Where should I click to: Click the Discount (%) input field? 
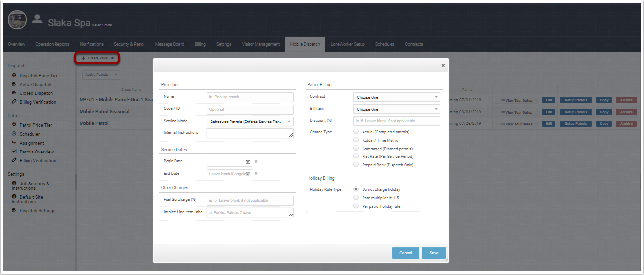[x=396, y=121]
